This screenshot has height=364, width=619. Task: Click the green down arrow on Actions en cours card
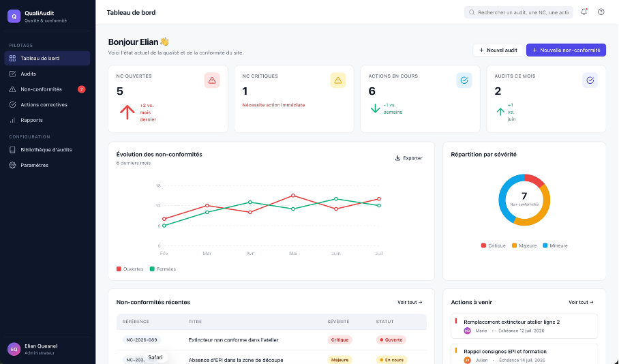pos(375,108)
